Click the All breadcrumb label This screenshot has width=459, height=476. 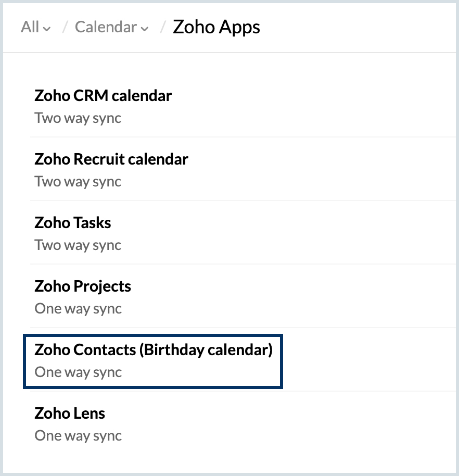pyautogui.click(x=30, y=27)
